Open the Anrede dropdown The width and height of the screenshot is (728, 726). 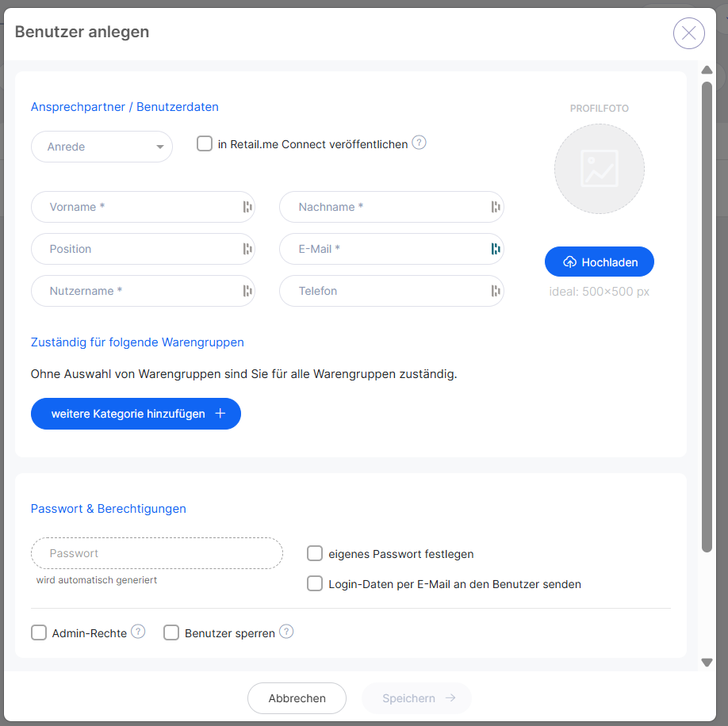pos(102,147)
